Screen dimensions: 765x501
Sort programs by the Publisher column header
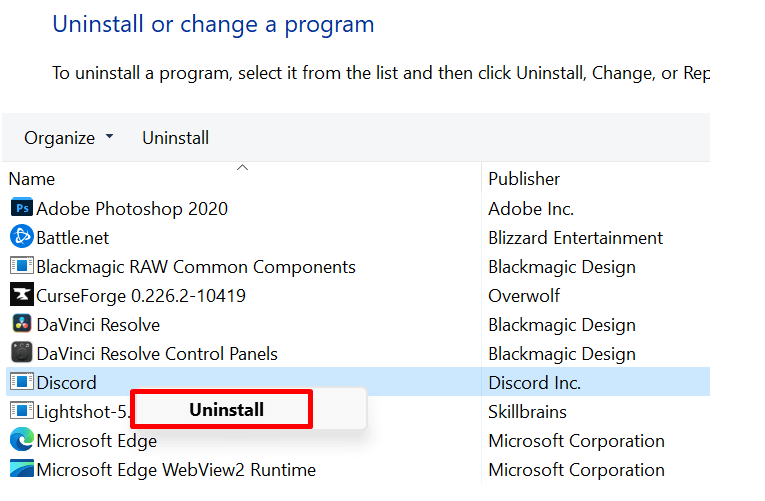point(524,179)
